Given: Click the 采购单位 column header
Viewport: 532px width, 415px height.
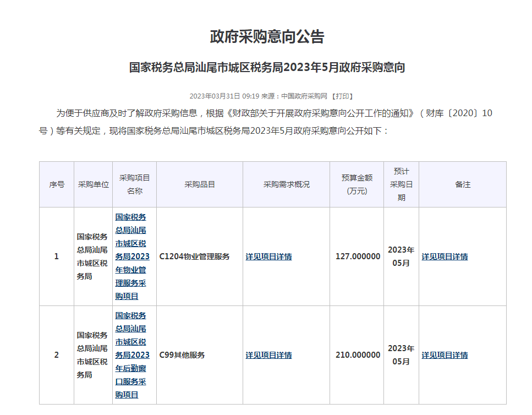Looking at the screenshot, I should click(93, 184).
